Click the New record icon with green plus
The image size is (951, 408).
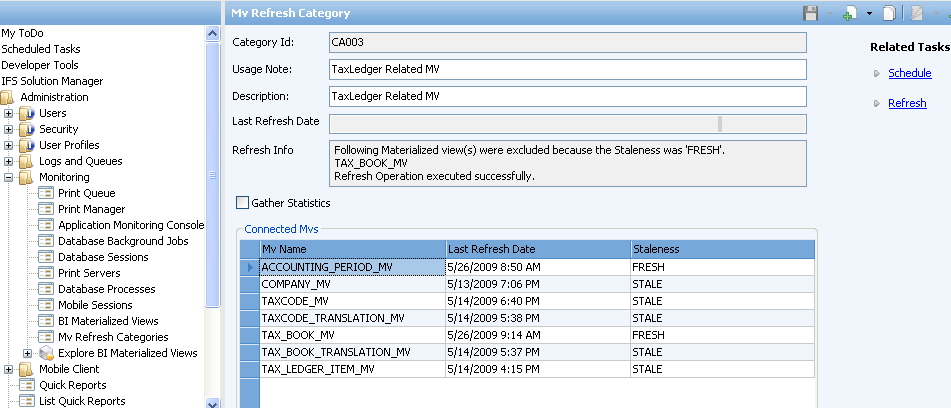[850, 13]
